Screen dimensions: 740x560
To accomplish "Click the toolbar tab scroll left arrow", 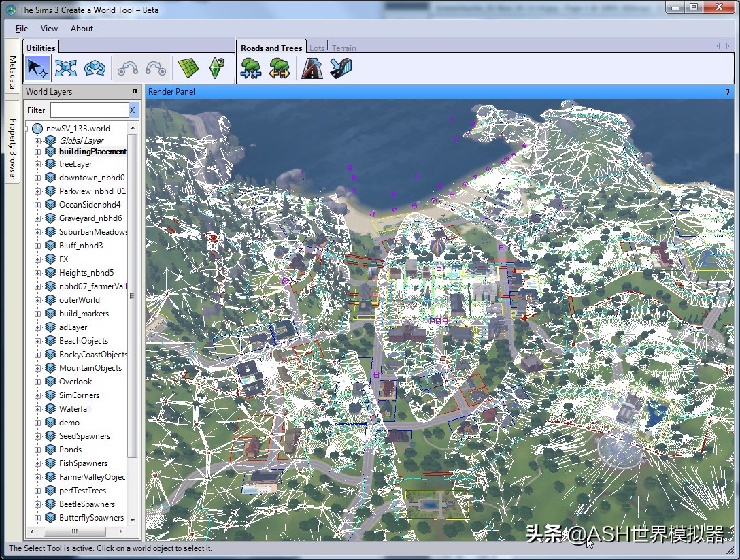I will (718, 46).
